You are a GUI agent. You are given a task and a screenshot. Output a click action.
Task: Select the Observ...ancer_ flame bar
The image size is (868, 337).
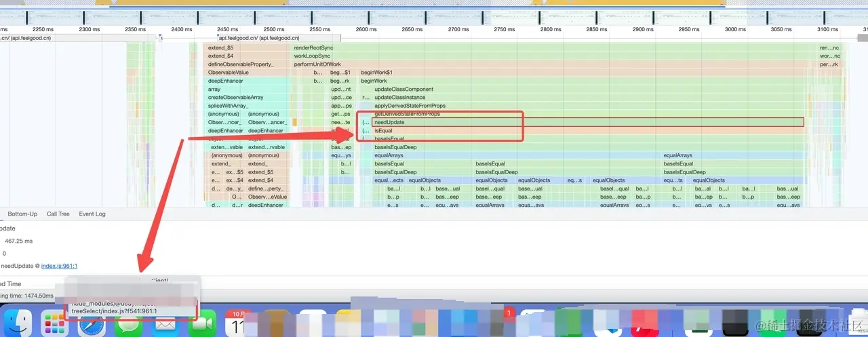point(267,122)
